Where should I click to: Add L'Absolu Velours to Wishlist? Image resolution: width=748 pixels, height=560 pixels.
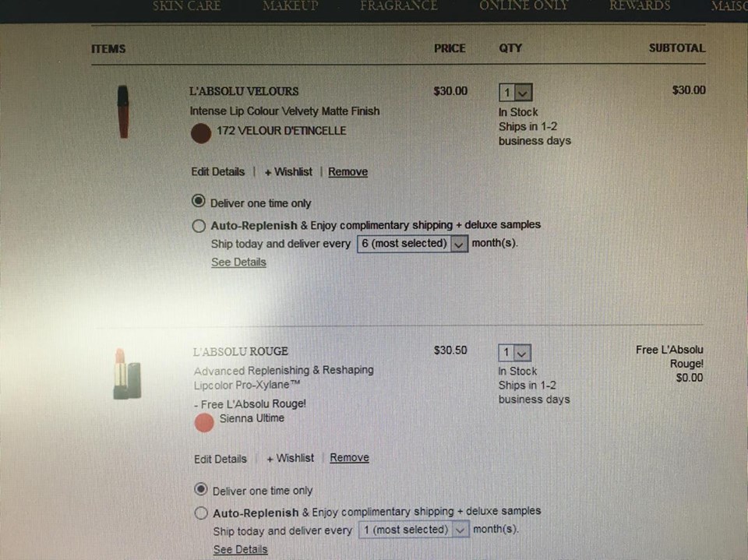pyautogui.click(x=288, y=171)
